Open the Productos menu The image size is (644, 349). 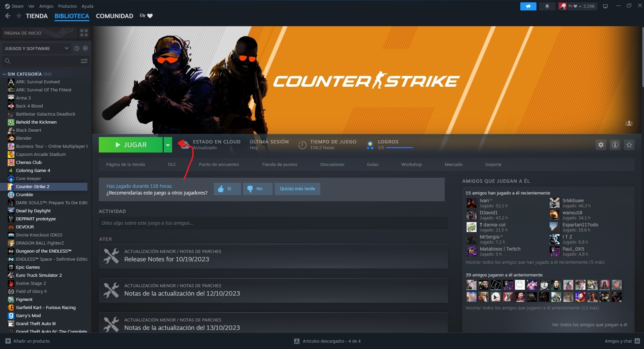tap(67, 6)
